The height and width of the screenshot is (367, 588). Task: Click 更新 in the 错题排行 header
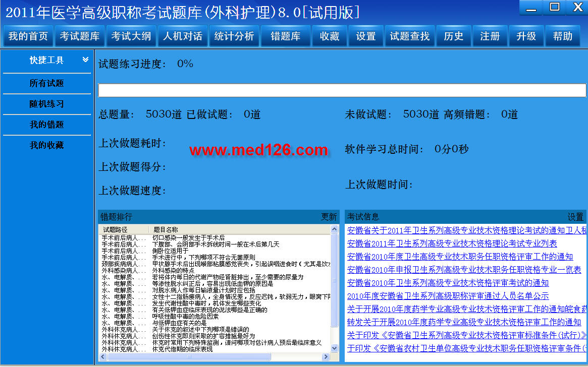329,217
